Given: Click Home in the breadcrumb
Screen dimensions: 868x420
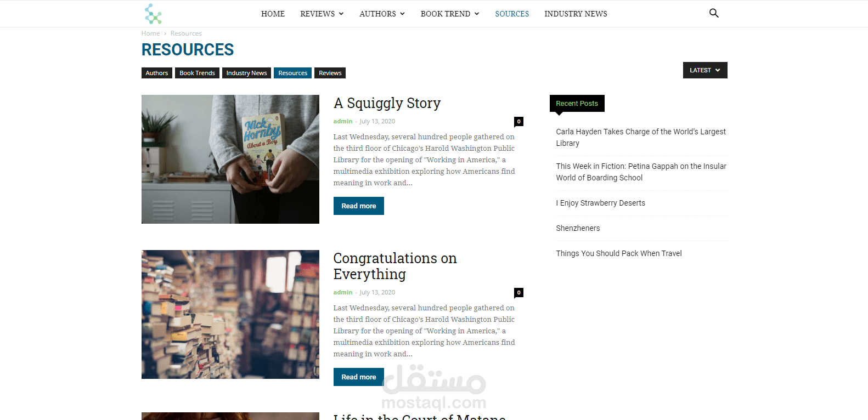Looking at the screenshot, I should [150, 33].
